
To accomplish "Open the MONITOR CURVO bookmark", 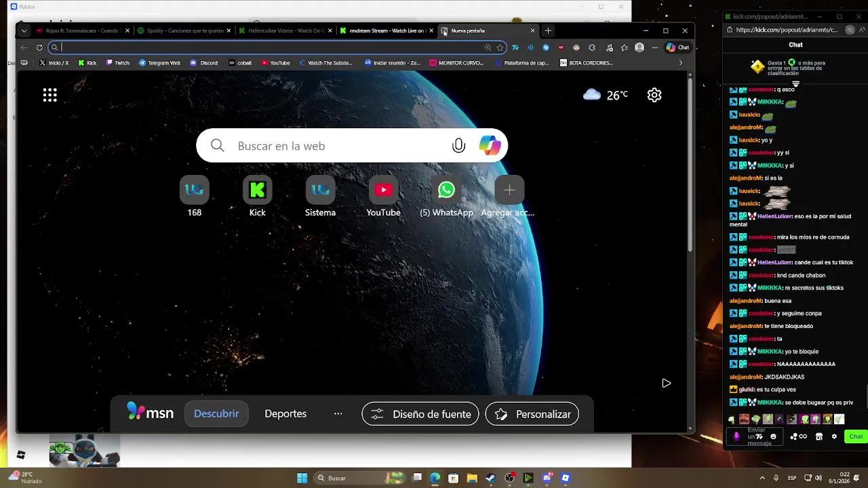I will (x=455, y=63).
